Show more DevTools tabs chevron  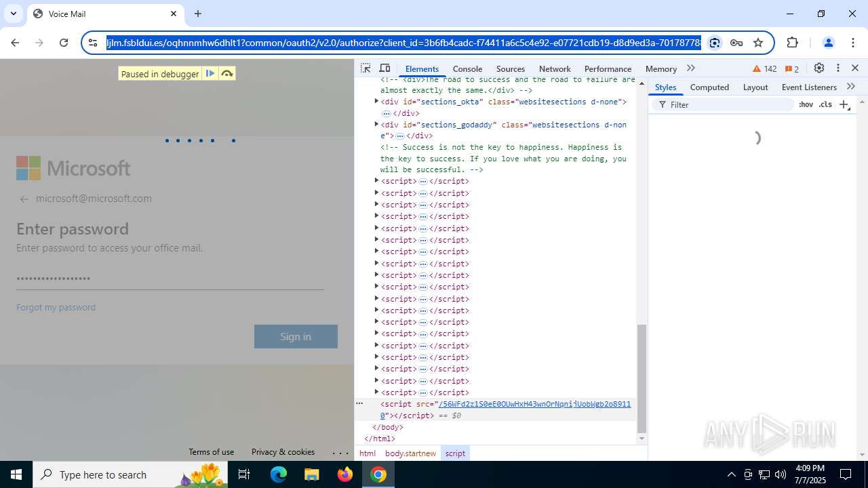click(691, 68)
